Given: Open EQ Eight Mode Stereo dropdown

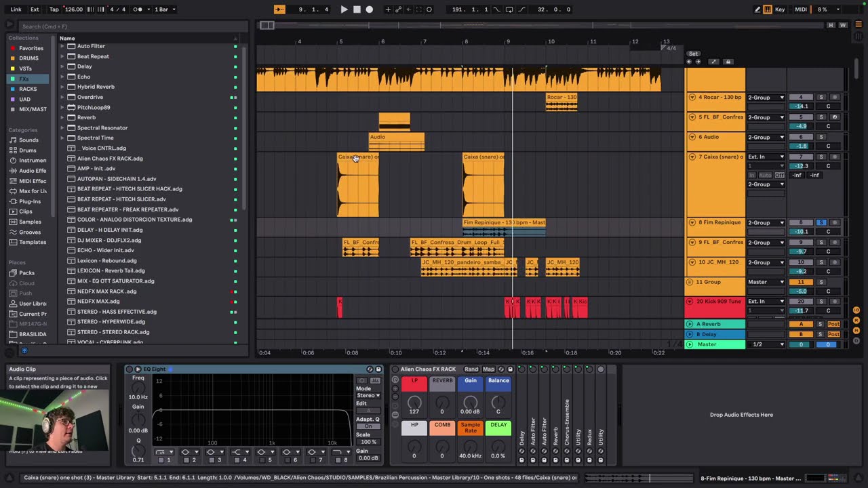Looking at the screenshot, I should [x=368, y=395].
